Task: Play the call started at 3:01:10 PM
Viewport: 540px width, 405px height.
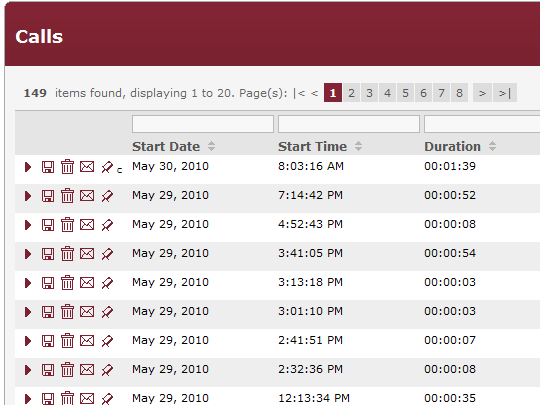Action: (x=28, y=312)
